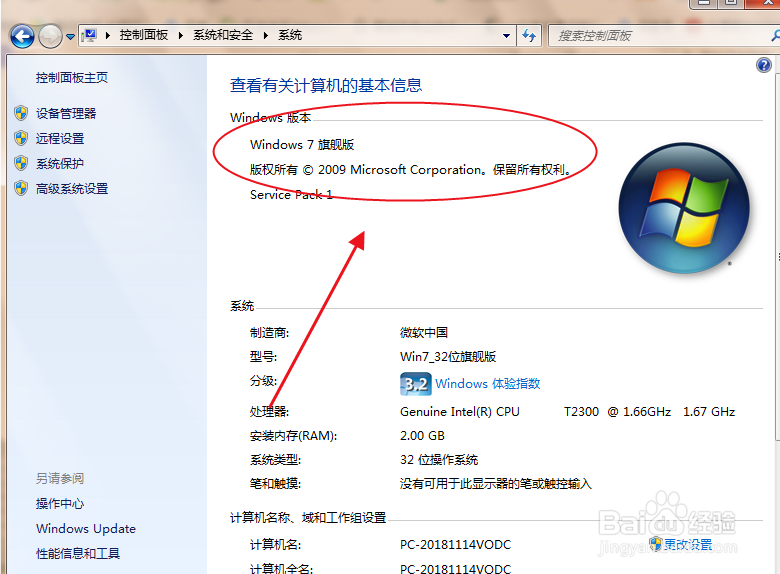The height and width of the screenshot is (574, 780).
Task: Open the address bar history dropdown
Action: [506, 36]
